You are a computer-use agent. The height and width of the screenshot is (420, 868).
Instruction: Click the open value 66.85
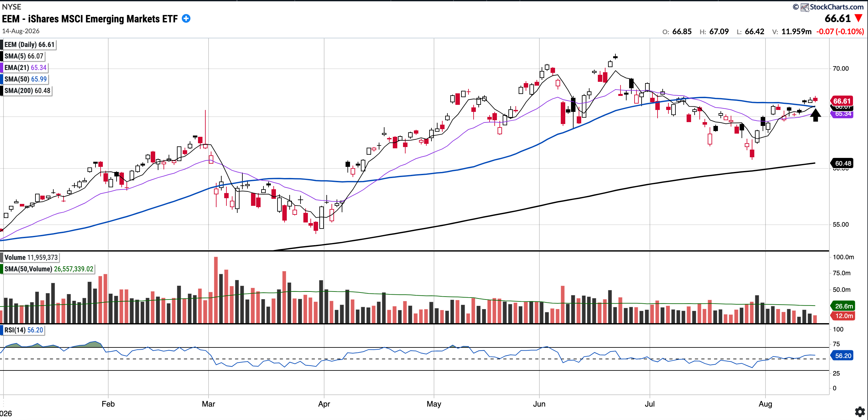(682, 31)
